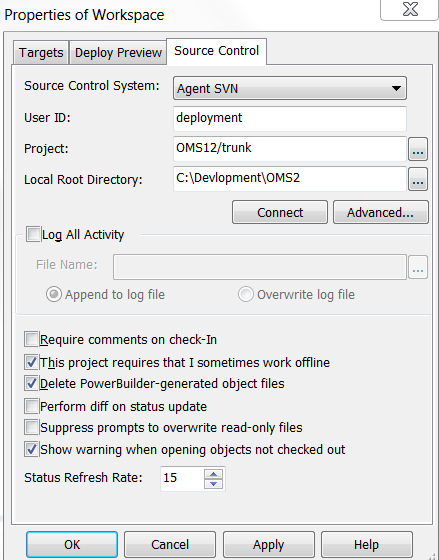Check Require comments on check-In

[x=31, y=339]
